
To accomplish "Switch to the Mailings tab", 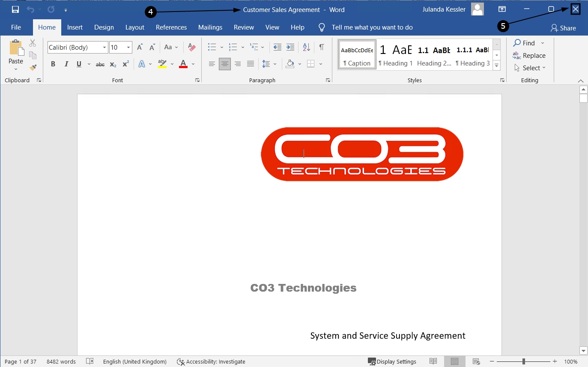I will (x=210, y=27).
